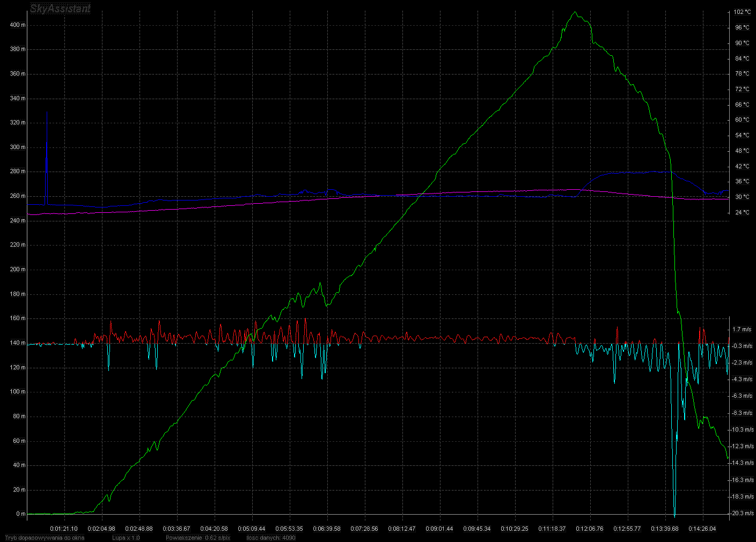756x542 pixels.
Task: Select the 0:05:09.44 time axis marker
Action: tap(252, 529)
